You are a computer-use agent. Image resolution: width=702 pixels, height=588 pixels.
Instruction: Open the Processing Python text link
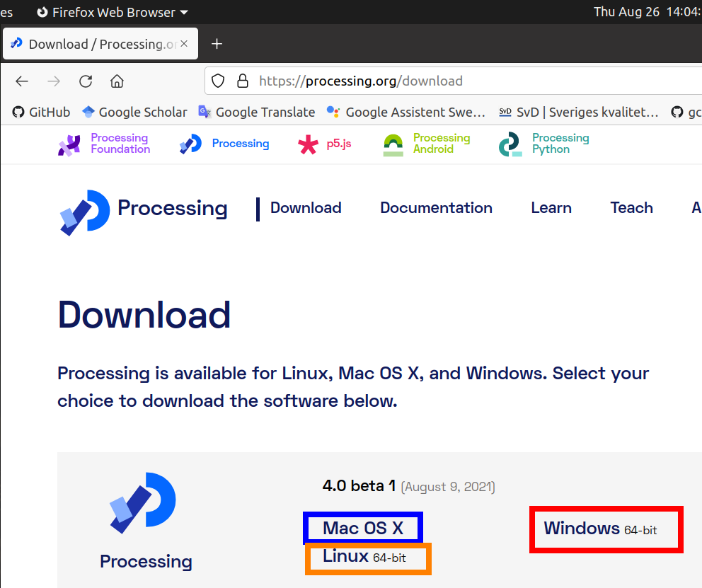(560, 144)
